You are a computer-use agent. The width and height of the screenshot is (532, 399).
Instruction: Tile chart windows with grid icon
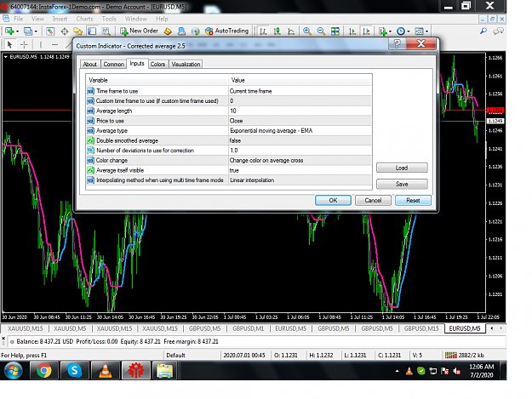point(335,31)
